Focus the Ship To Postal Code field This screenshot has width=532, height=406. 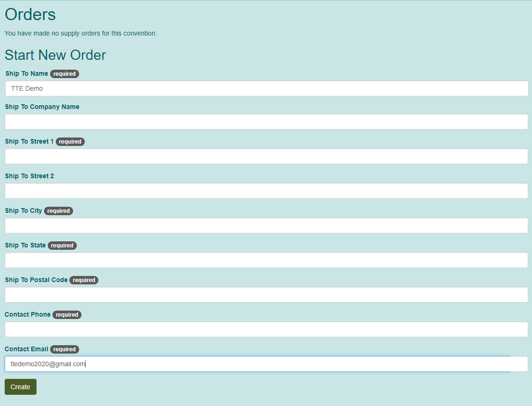click(266, 295)
